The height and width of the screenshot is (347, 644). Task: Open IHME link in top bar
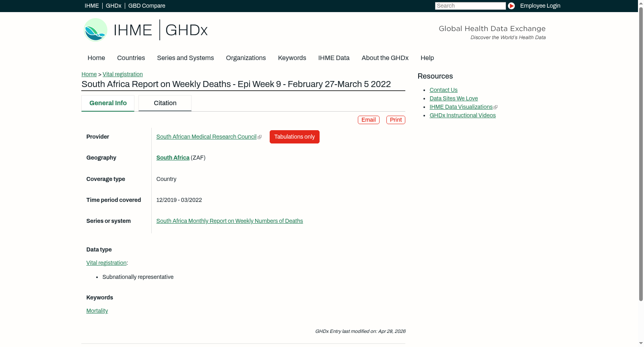(x=92, y=6)
